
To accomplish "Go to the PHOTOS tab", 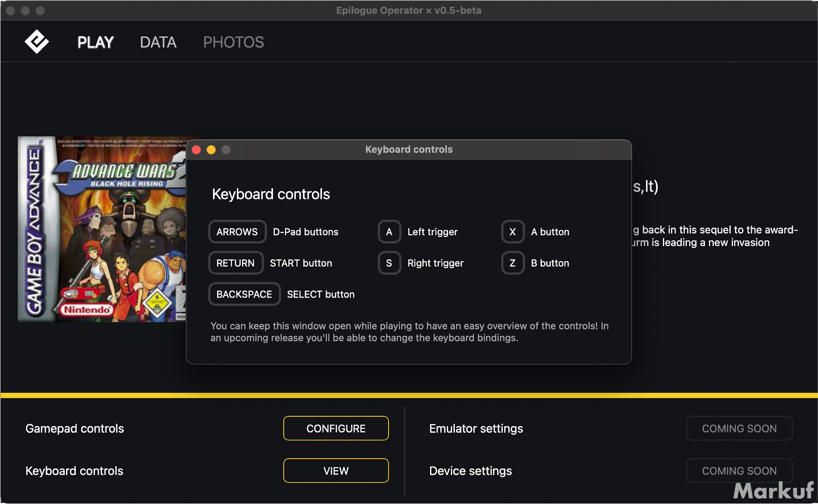I will 233,42.
